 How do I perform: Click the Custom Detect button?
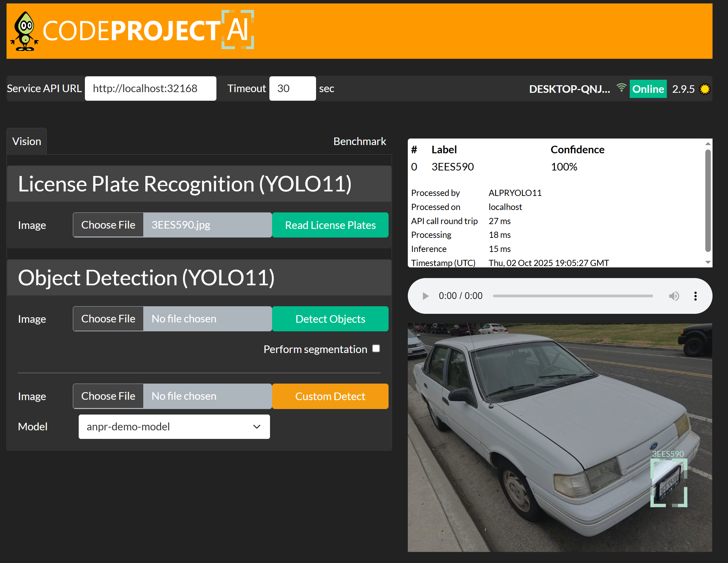[x=330, y=396]
